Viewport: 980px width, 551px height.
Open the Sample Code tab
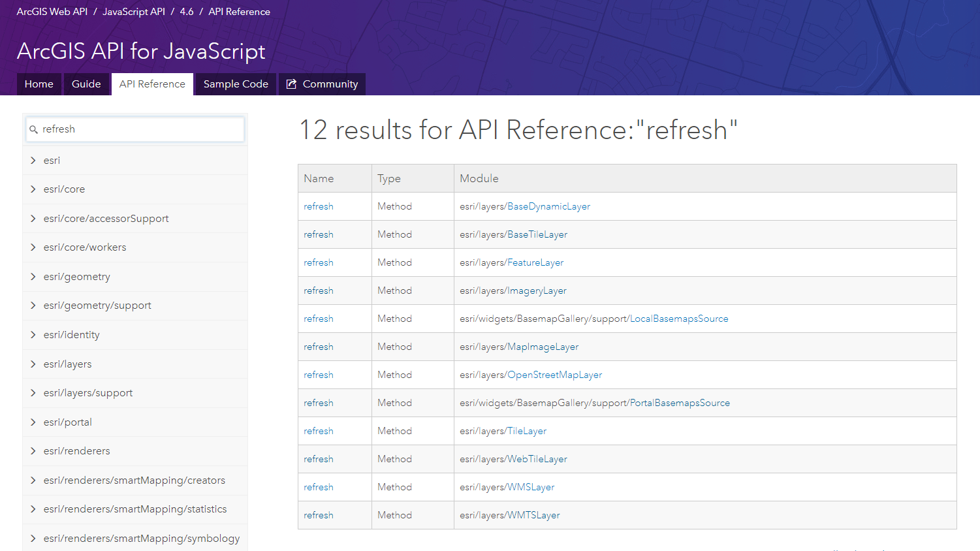[x=236, y=84]
